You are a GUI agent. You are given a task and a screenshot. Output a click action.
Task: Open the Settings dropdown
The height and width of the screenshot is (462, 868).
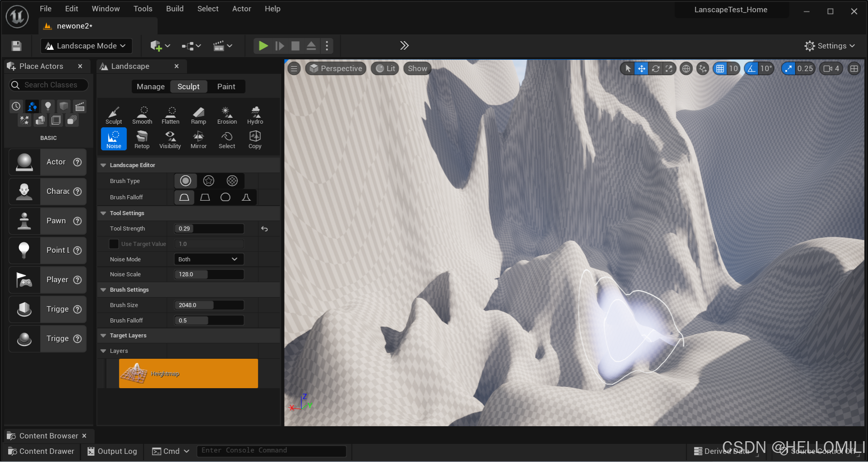(830, 46)
